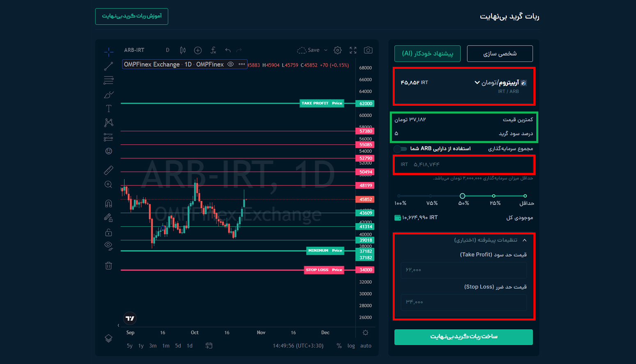Set investment slider to 25%
The width and height of the screenshot is (636, 364).
pos(494,196)
